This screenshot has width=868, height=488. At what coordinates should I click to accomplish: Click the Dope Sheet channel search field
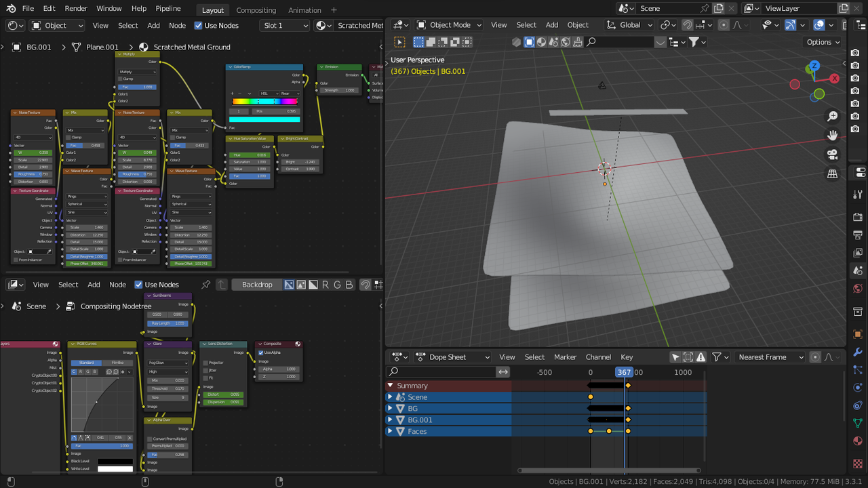441,372
